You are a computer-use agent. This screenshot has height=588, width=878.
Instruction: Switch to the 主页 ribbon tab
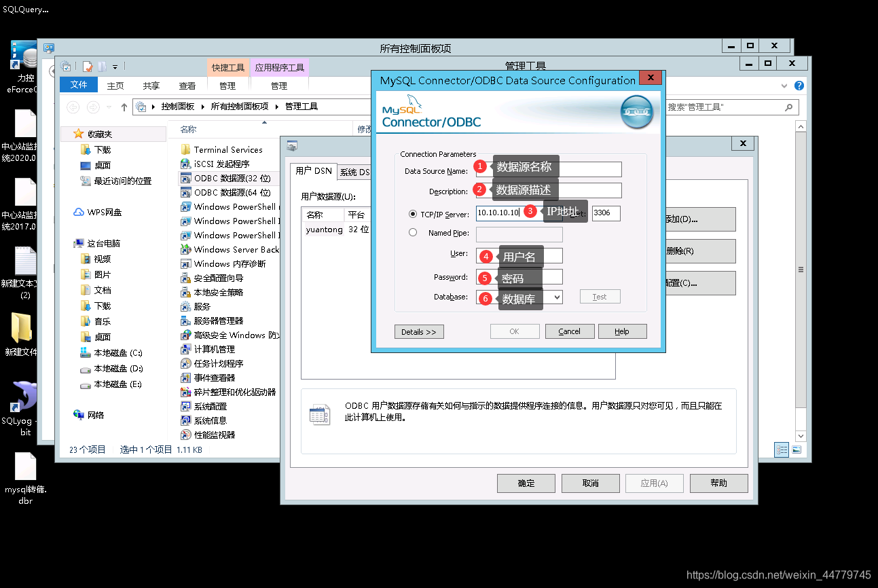click(x=116, y=86)
